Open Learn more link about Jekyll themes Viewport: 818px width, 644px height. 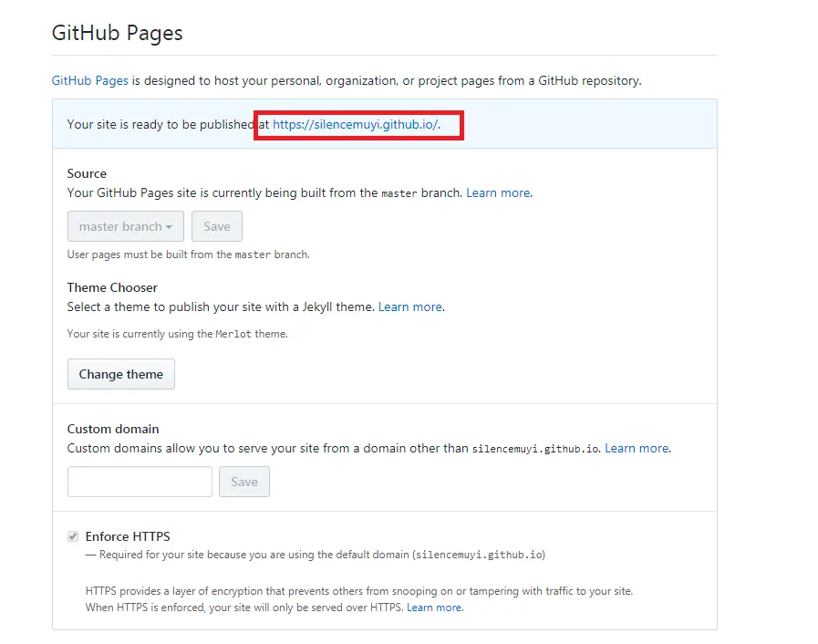pyautogui.click(x=410, y=306)
